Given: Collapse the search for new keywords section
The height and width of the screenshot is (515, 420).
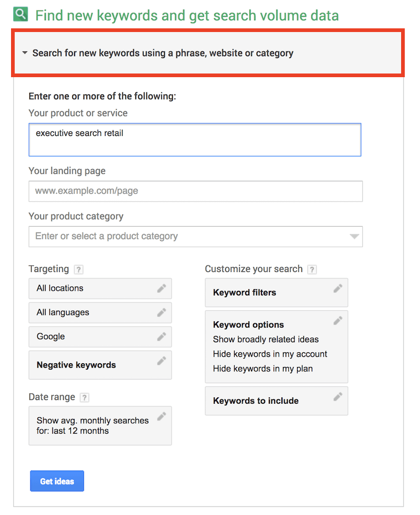Looking at the screenshot, I should (x=24, y=53).
